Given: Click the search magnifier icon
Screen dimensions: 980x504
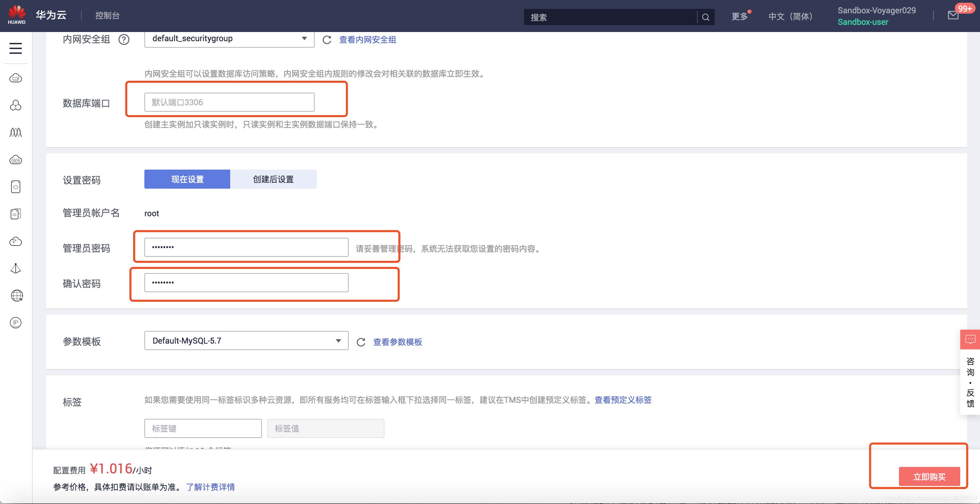Looking at the screenshot, I should click(x=705, y=17).
